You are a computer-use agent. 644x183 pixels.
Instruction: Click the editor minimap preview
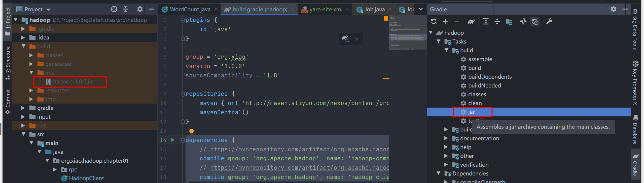pyautogui.click(x=408, y=33)
